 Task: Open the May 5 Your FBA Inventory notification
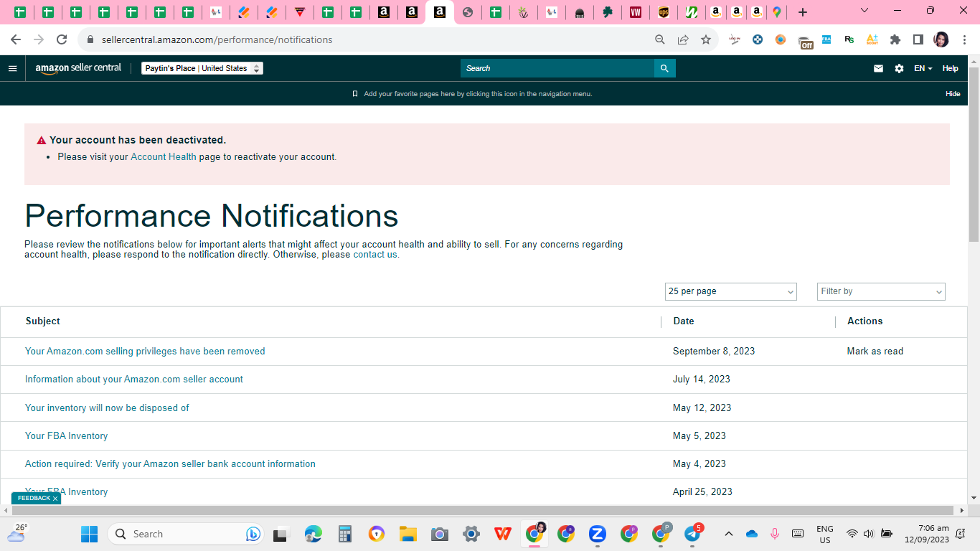pyautogui.click(x=66, y=436)
